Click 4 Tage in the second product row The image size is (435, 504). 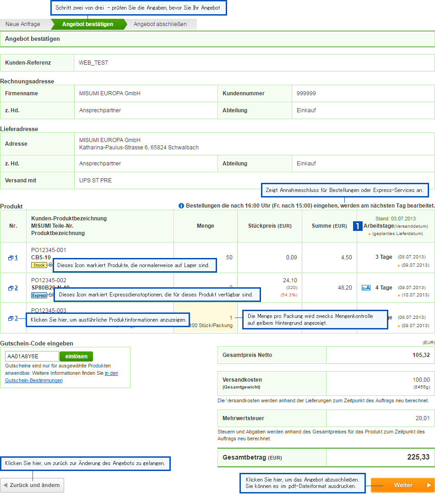point(384,288)
